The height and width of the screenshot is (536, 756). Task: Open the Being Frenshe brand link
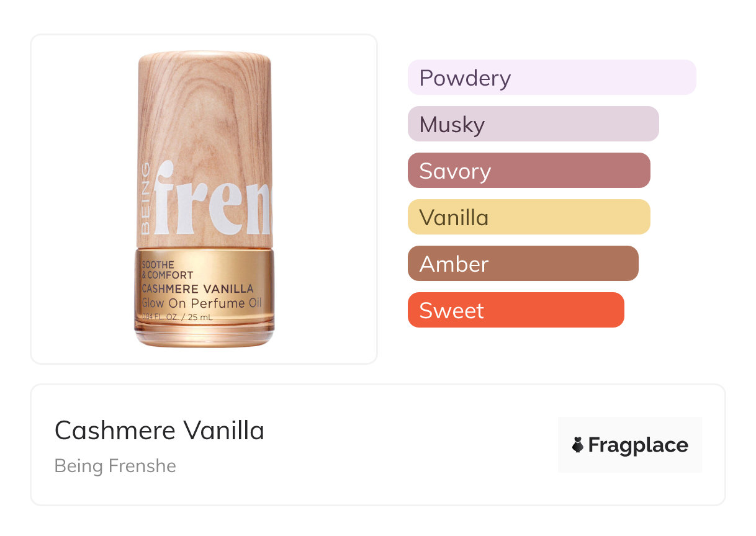click(x=115, y=465)
